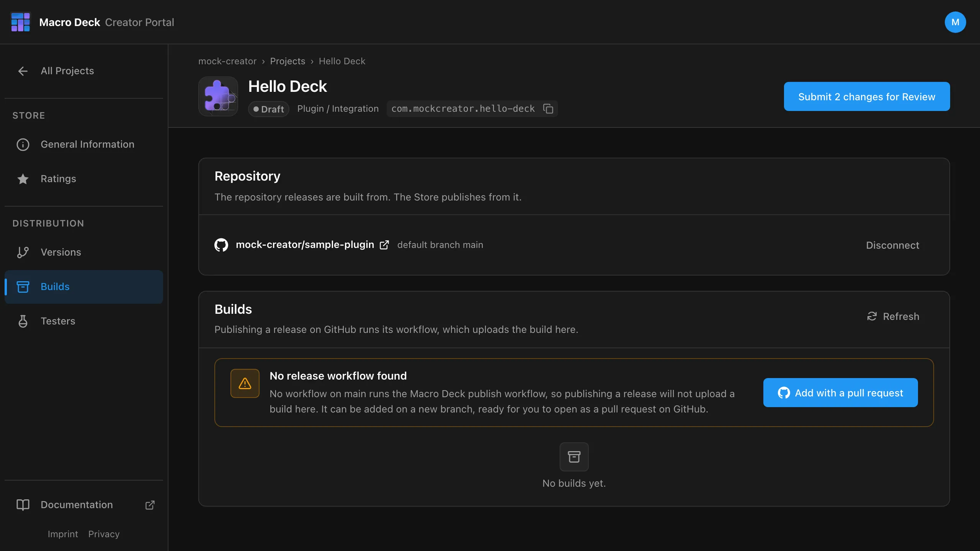Click Hello Deck in the breadcrumb
The width and height of the screenshot is (980, 551).
click(342, 61)
